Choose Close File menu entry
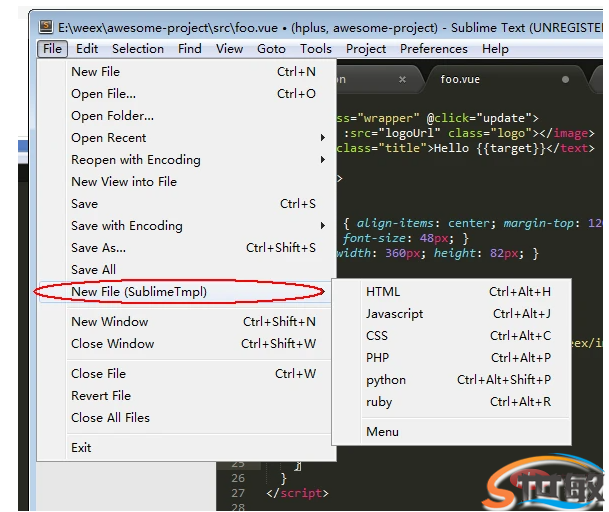The image size is (609, 512). 186,374
